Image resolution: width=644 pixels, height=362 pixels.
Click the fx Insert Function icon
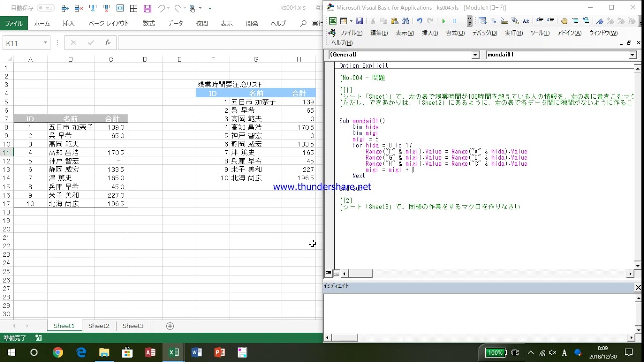click(x=107, y=43)
